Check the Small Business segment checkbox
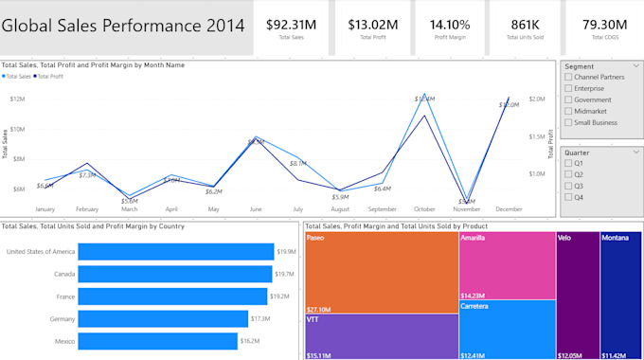The width and height of the screenshot is (644, 360). [x=568, y=122]
